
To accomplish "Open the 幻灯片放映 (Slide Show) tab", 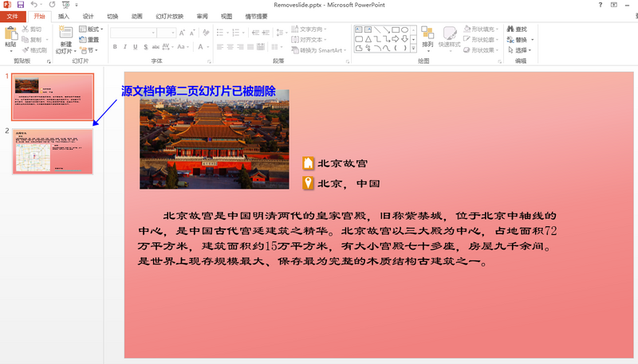I will click(169, 16).
